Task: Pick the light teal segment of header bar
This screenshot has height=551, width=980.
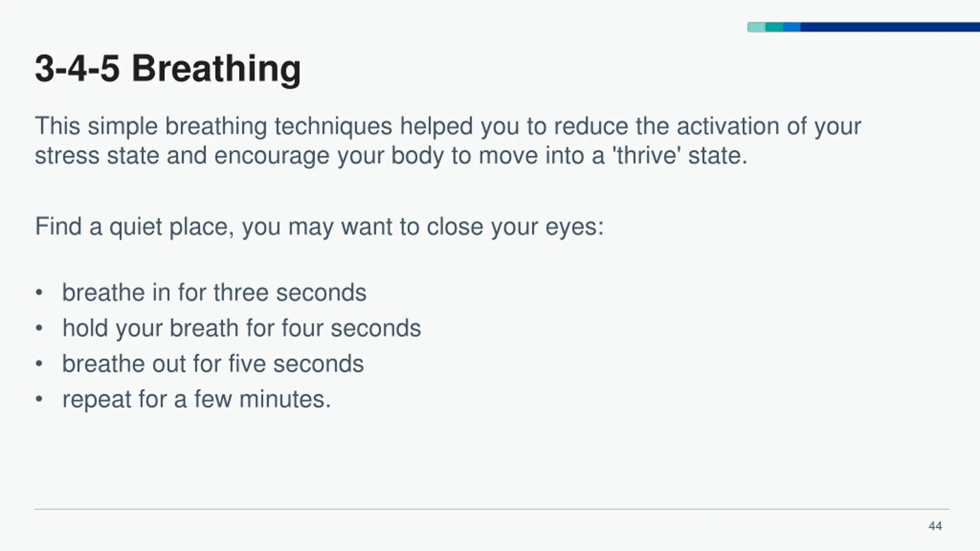Action: [x=756, y=27]
